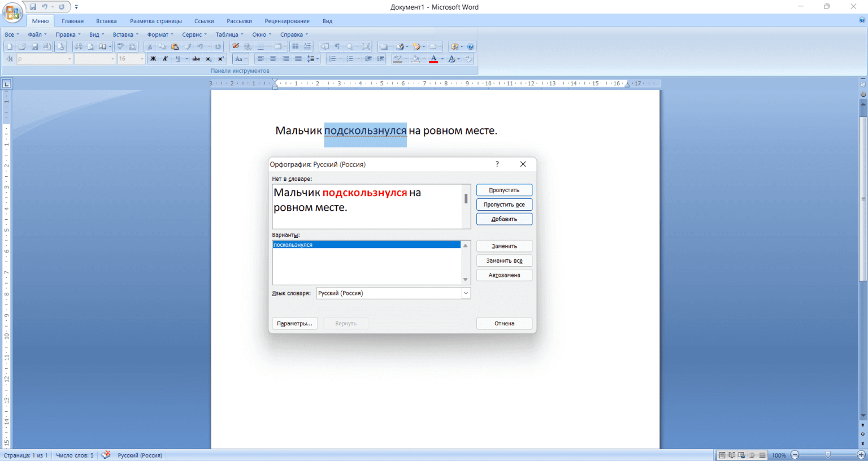Click the Пропустить button

(x=504, y=190)
